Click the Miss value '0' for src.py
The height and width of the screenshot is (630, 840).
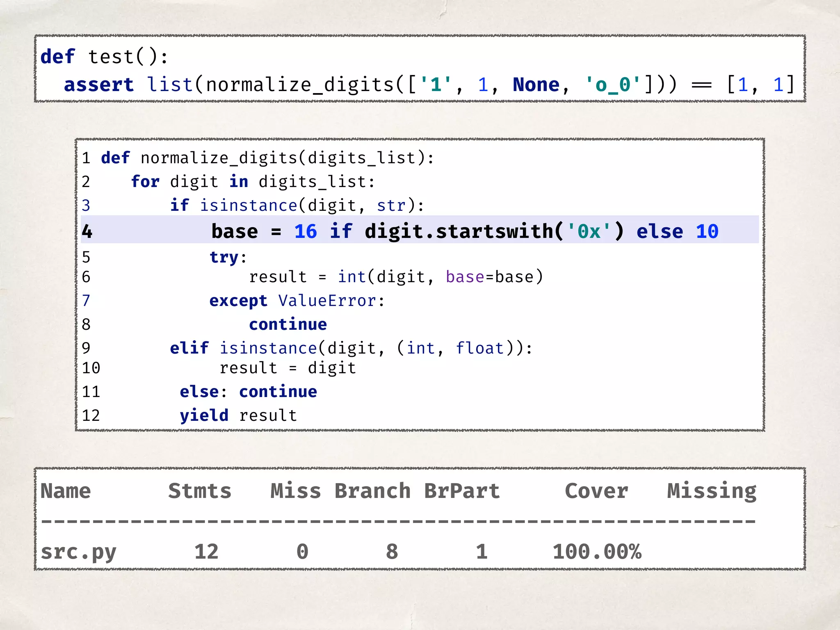click(x=302, y=552)
